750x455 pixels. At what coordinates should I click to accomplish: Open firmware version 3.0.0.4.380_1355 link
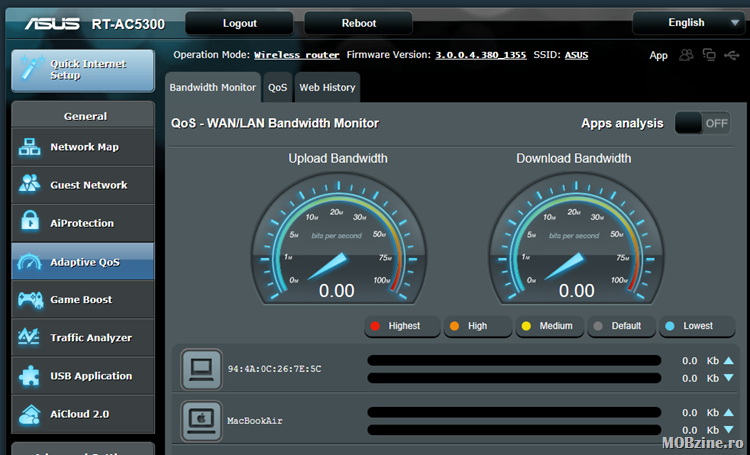pyautogui.click(x=481, y=55)
